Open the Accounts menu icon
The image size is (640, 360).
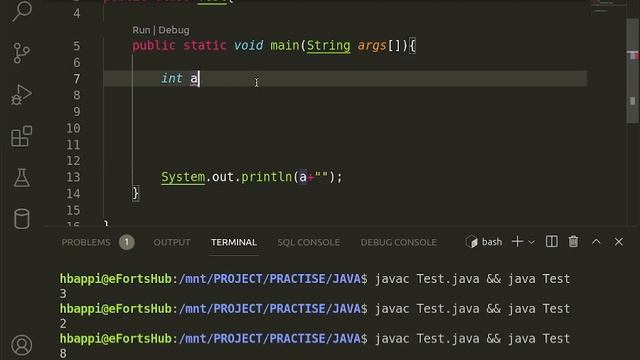pyautogui.click(x=22, y=345)
